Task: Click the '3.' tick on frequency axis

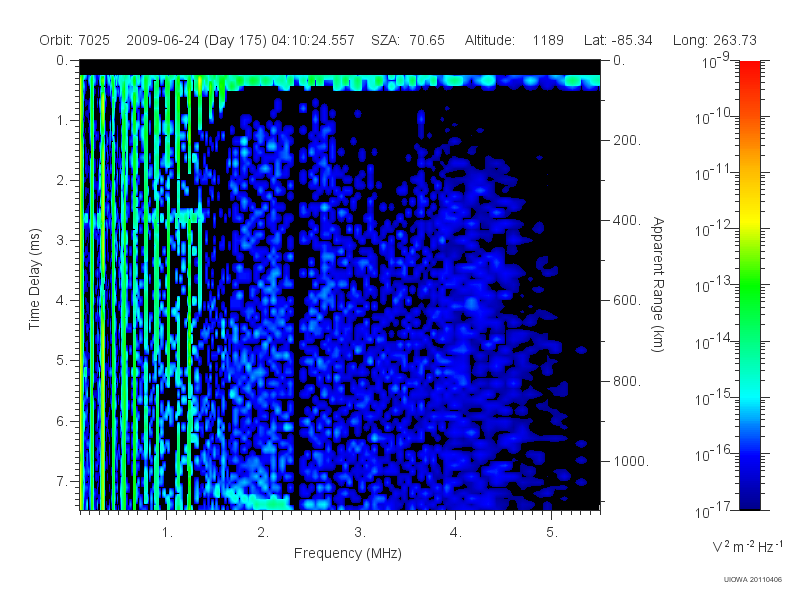Action: pos(359,533)
